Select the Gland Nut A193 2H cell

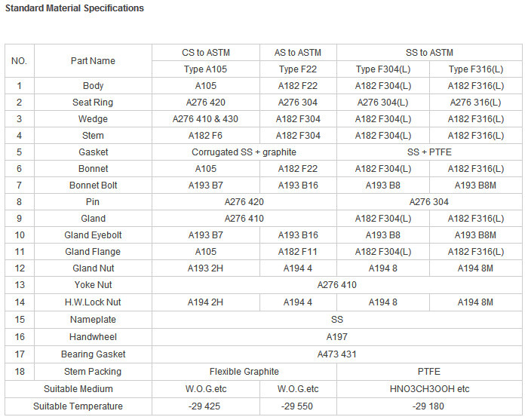[x=206, y=268]
